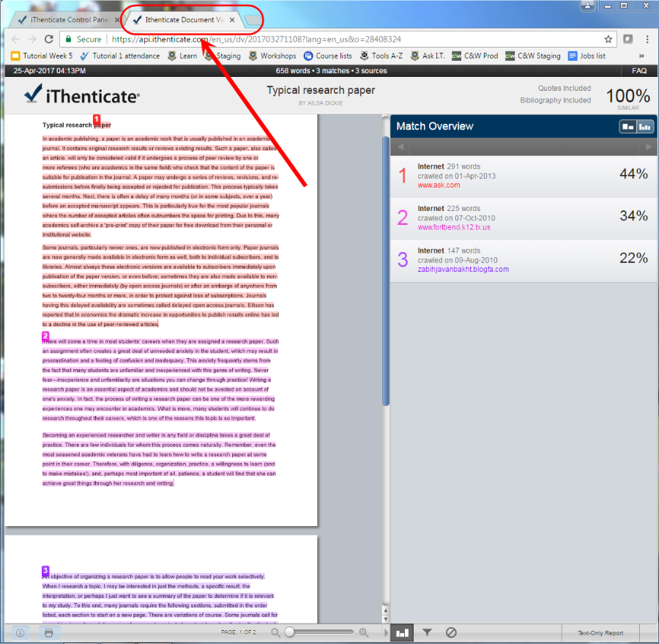View excluded sources icon
659x644 pixels.
coord(451,632)
